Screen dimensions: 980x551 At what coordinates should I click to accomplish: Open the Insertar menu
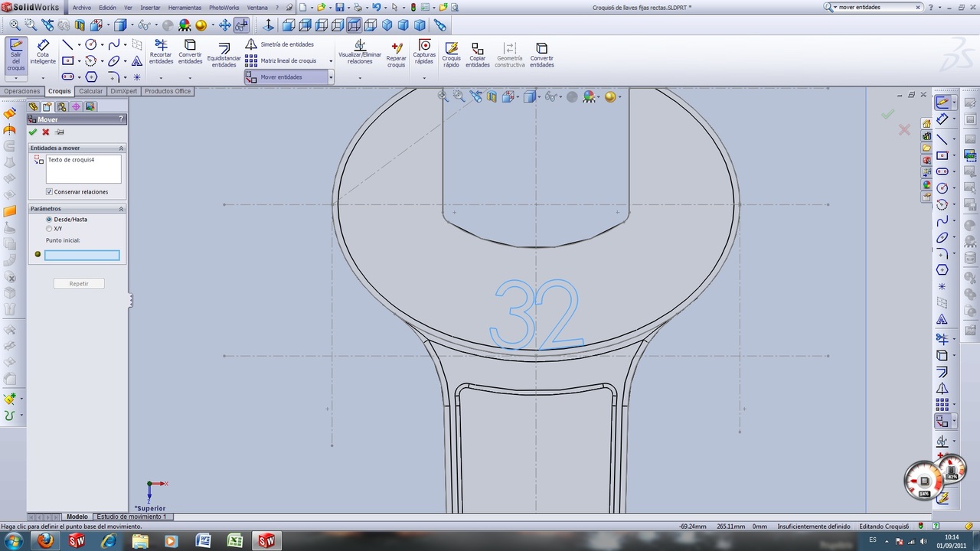[150, 7]
